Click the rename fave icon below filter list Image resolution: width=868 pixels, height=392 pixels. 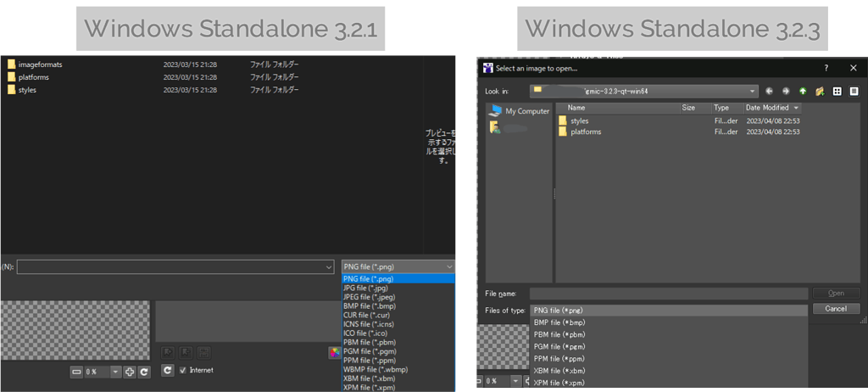tap(203, 353)
